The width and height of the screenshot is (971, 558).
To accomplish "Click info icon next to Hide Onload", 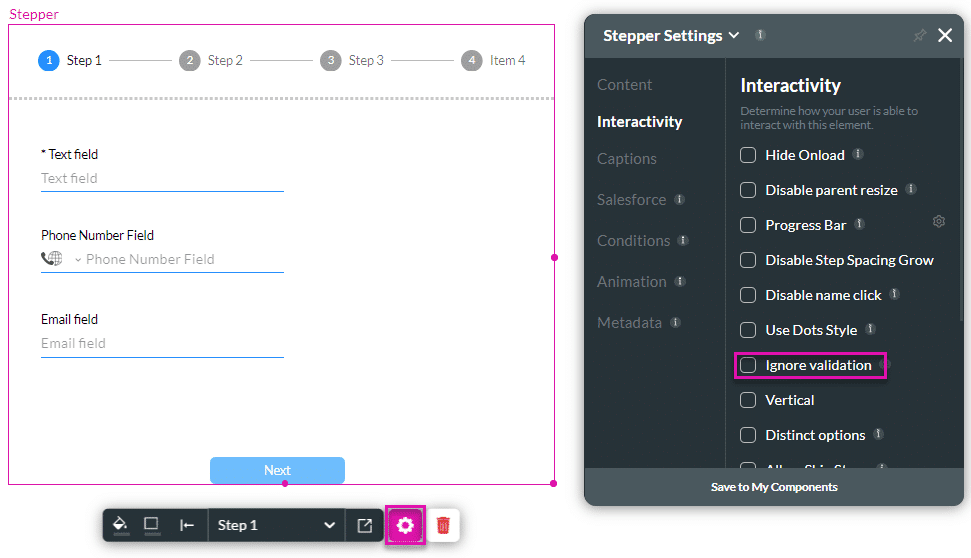I will 858,154.
